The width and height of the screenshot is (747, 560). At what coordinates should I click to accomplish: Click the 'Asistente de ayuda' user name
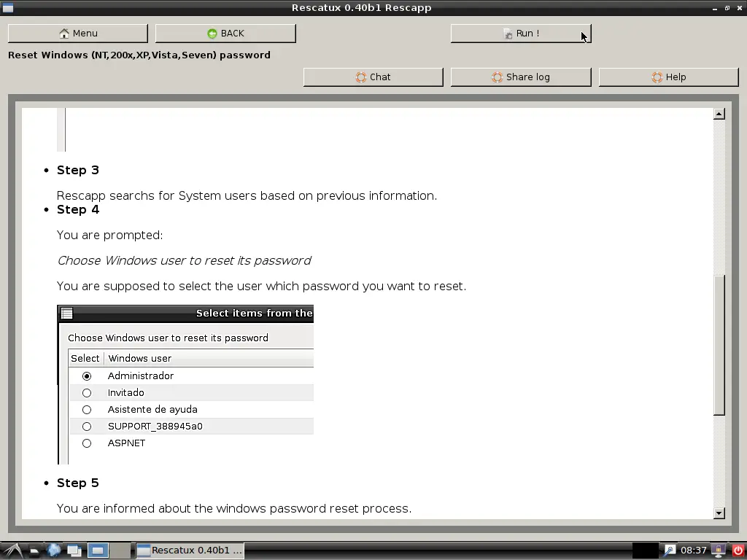coord(152,410)
